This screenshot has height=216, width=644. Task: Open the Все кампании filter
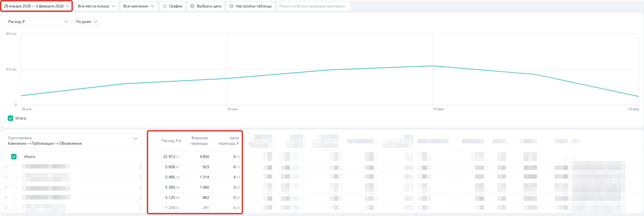(139, 6)
